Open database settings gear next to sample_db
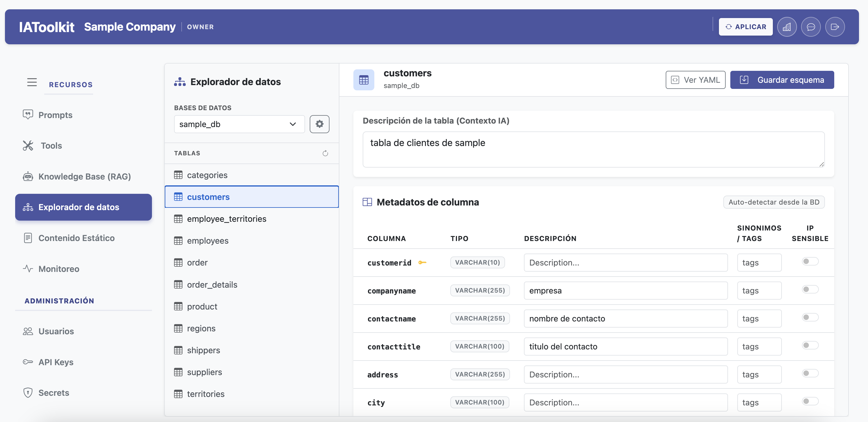The image size is (868, 422). (x=319, y=124)
